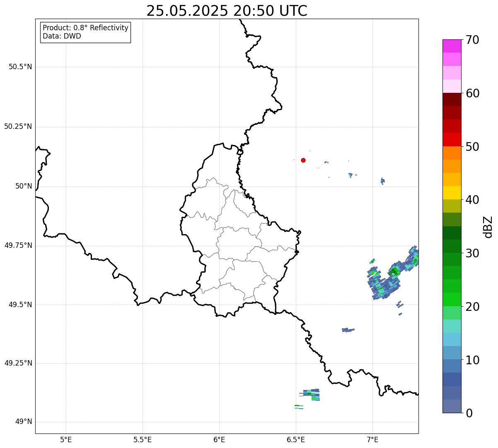Click the colorbar tick label 30
498x448 pixels.
coord(472,253)
